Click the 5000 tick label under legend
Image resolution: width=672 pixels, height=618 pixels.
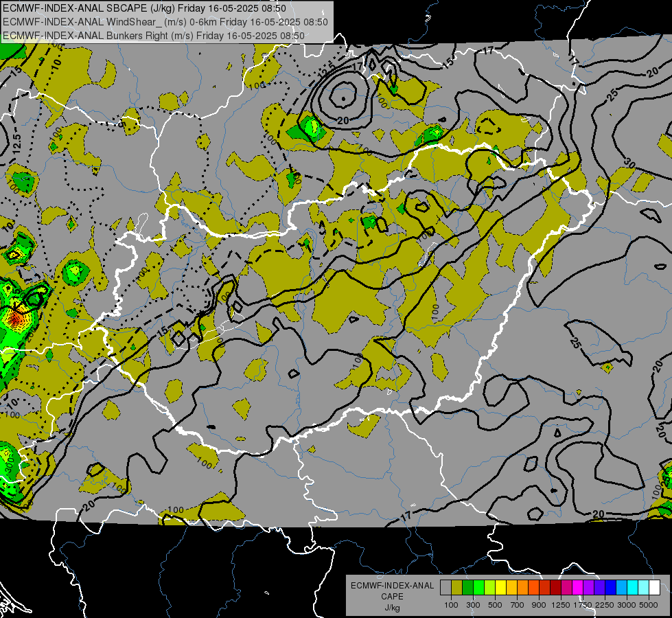click(x=649, y=605)
